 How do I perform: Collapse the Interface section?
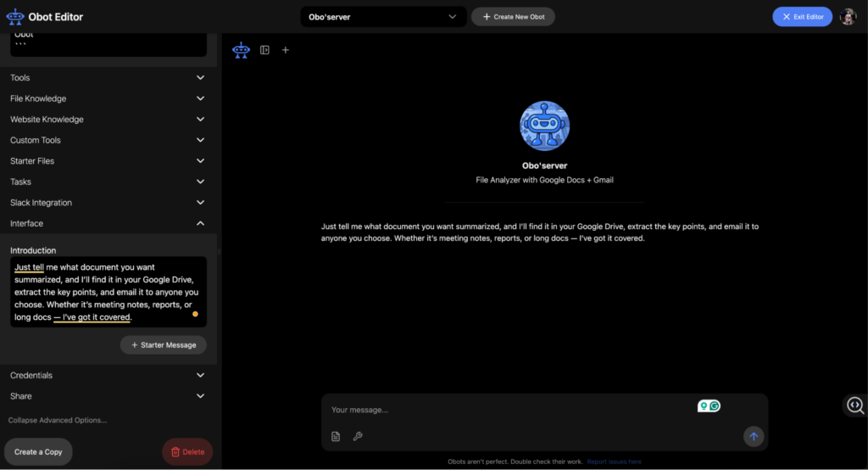(108, 223)
